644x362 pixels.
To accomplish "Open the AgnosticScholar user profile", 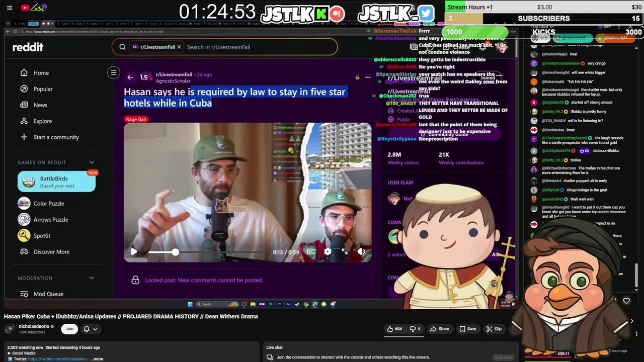I will (x=173, y=81).
